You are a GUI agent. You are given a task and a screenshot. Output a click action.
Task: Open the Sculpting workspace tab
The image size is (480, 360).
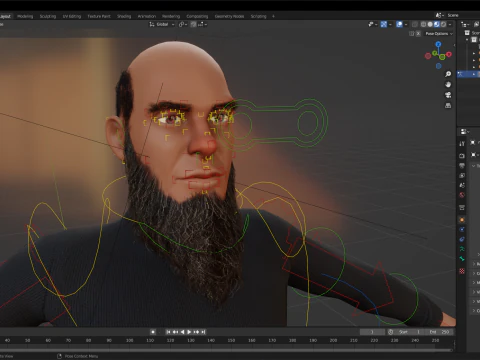(x=48, y=16)
